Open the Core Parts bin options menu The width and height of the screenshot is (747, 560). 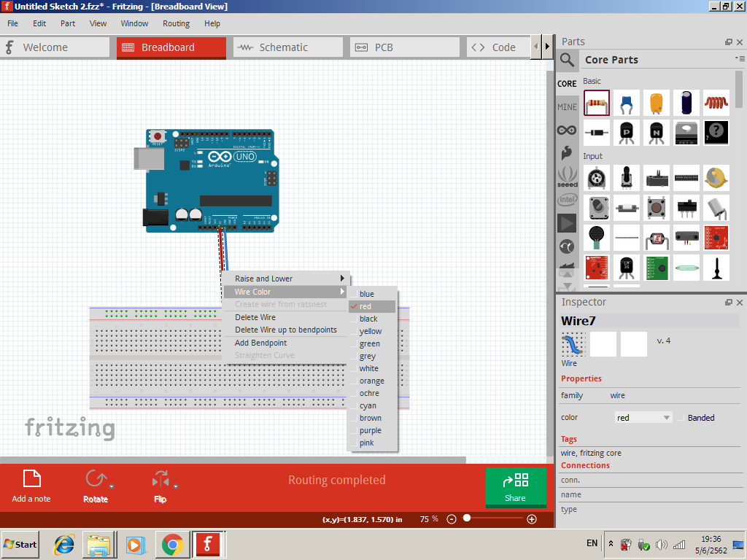tap(740, 58)
